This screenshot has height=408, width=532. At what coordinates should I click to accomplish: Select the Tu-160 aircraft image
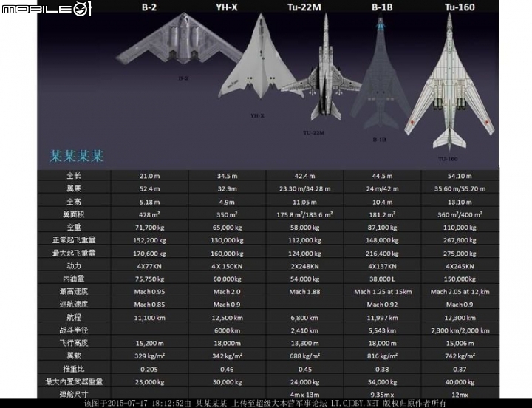(449, 81)
